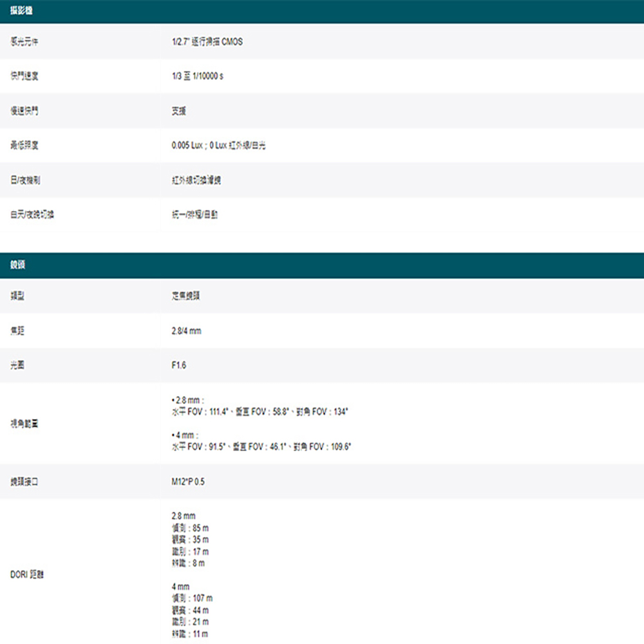Click the 定焦鏡頭 value
Viewport: 644px width, 644px height.
pyautogui.click(x=185, y=296)
